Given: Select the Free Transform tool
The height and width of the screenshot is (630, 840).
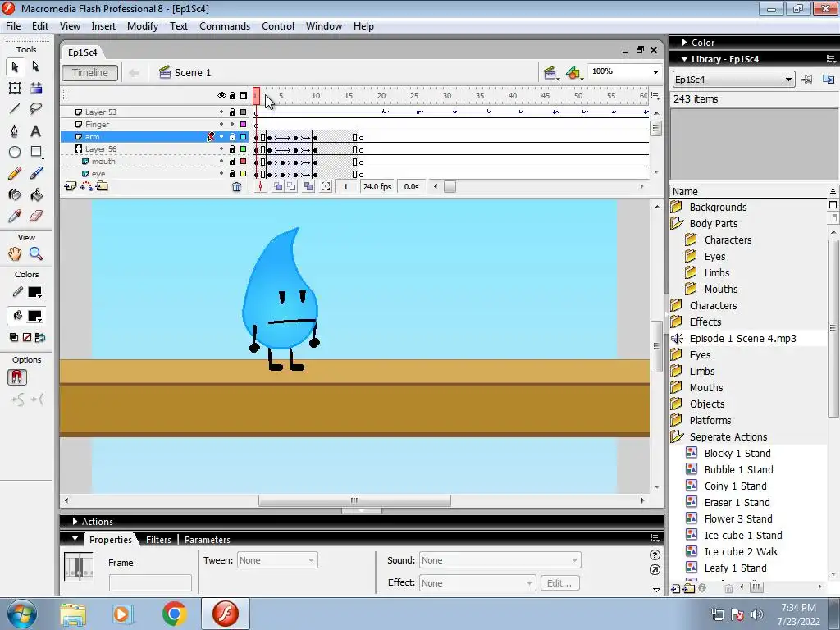Looking at the screenshot, I should coord(15,88).
